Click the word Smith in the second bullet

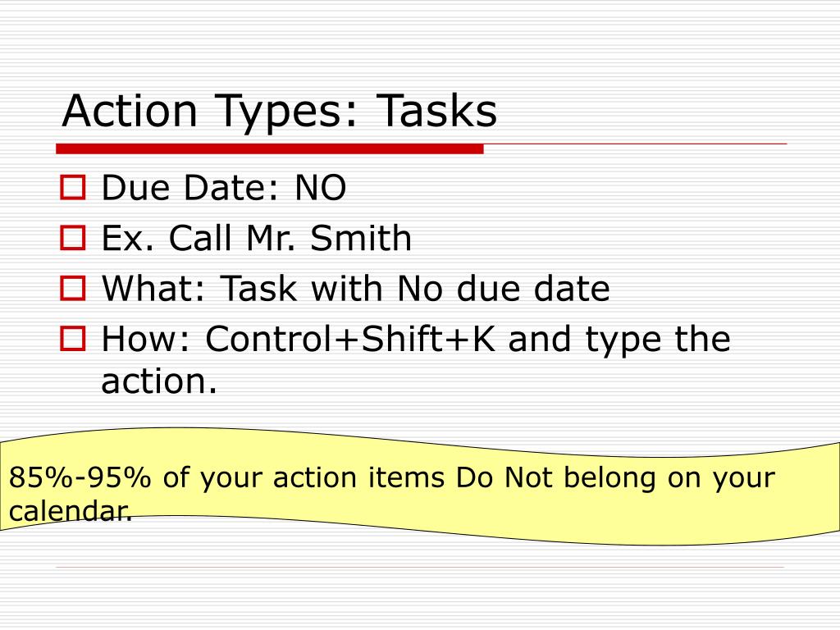coord(361,238)
